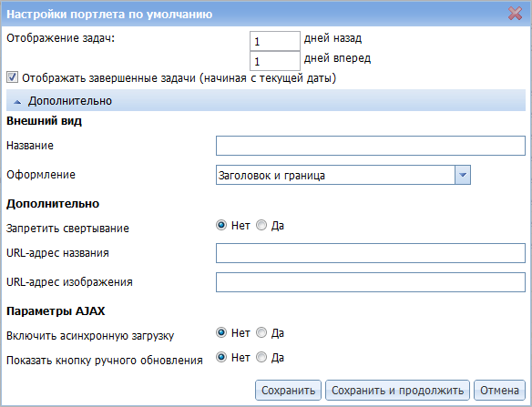Focus the URL-адрес изображения field
This screenshot has width=532, height=407.
click(371, 282)
